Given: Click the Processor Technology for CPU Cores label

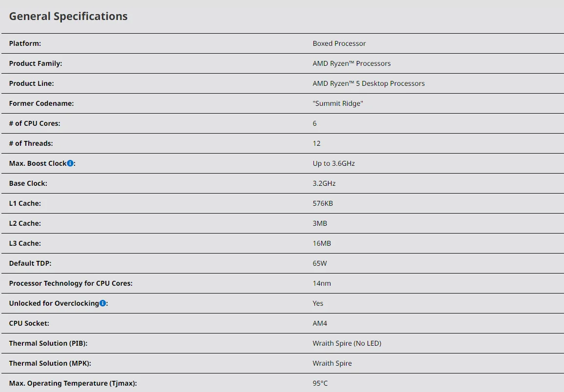Looking at the screenshot, I should pos(71,283).
